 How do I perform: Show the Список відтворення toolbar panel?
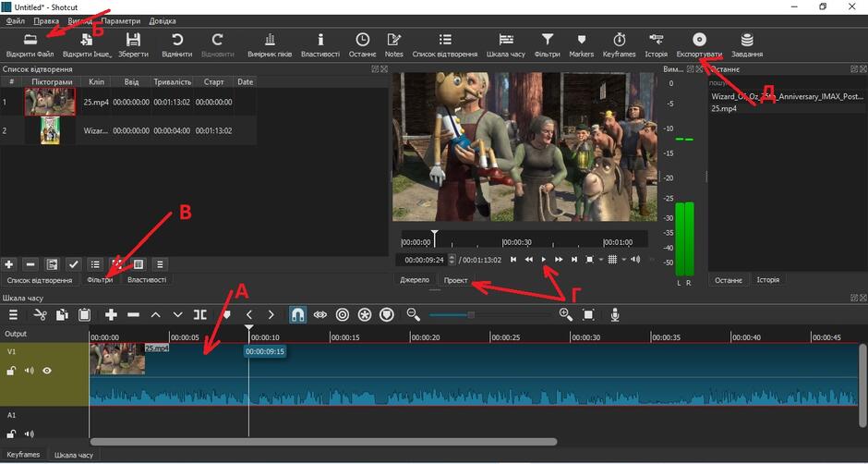(444, 45)
